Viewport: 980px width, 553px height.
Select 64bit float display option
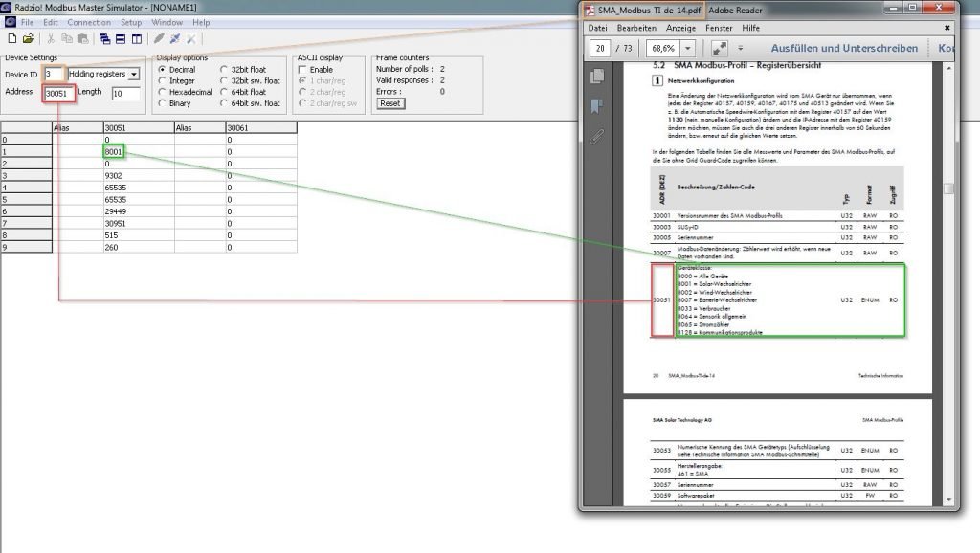coord(243,92)
